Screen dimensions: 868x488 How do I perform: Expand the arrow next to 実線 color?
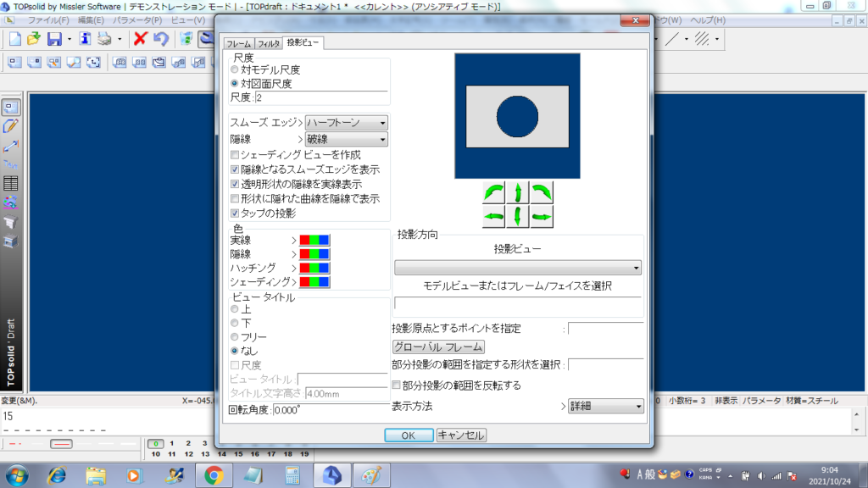pos(294,240)
